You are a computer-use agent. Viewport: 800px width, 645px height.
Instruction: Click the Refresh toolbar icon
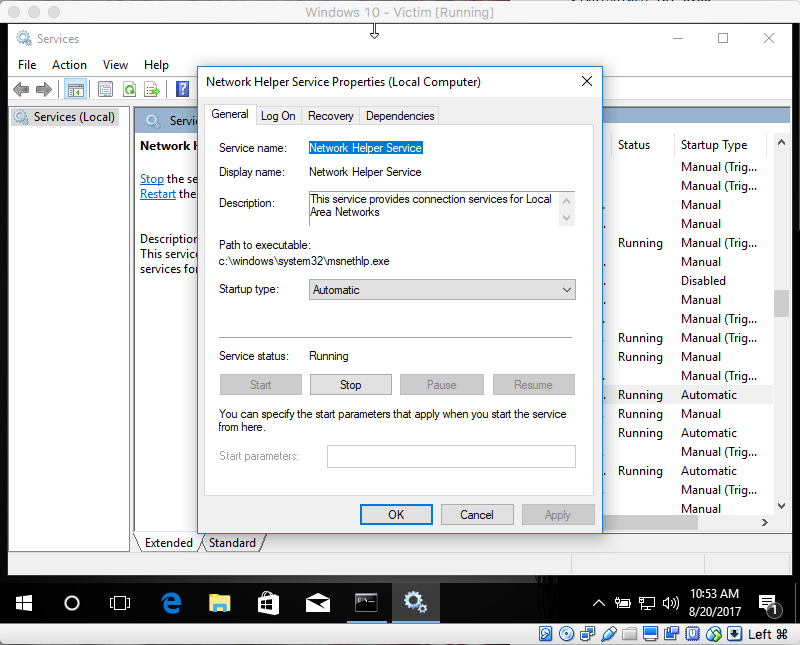pos(130,90)
